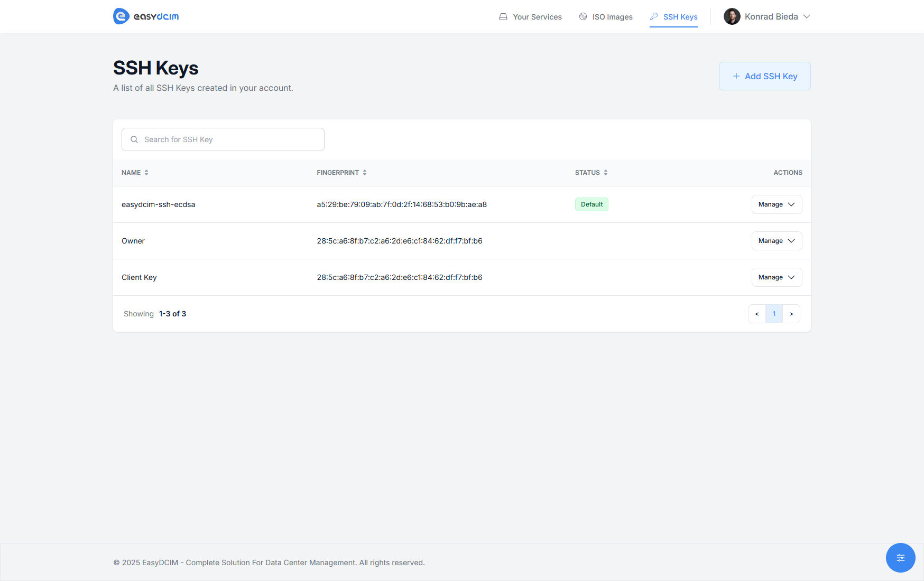This screenshot has height=581, width=924.
Task: Switch to the SSH Keys navigation tab
Action: point(680,16)
